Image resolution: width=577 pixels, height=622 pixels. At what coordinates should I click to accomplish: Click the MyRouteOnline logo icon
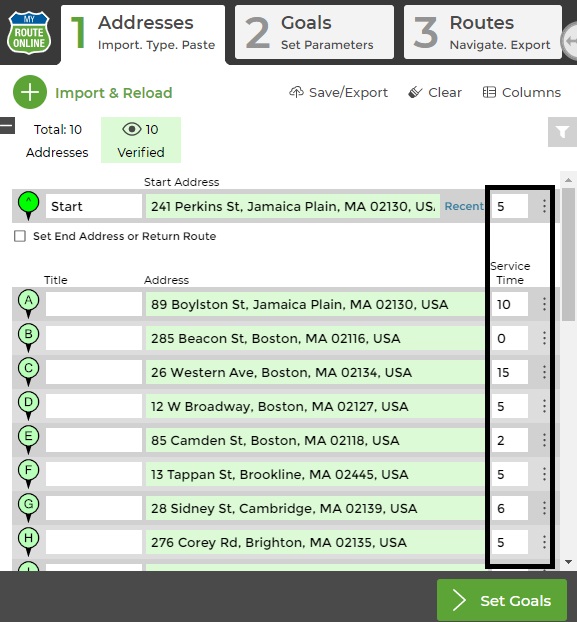click(x=29, y=32)
